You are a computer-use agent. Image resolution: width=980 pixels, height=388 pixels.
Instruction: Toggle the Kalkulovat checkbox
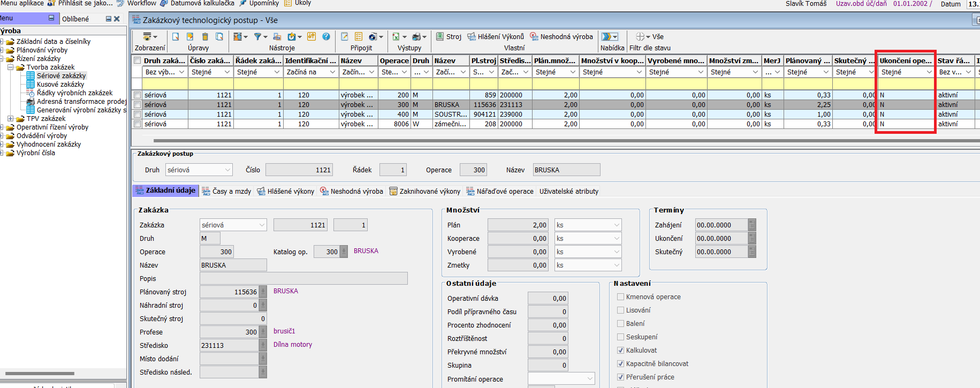coord(620,350)
